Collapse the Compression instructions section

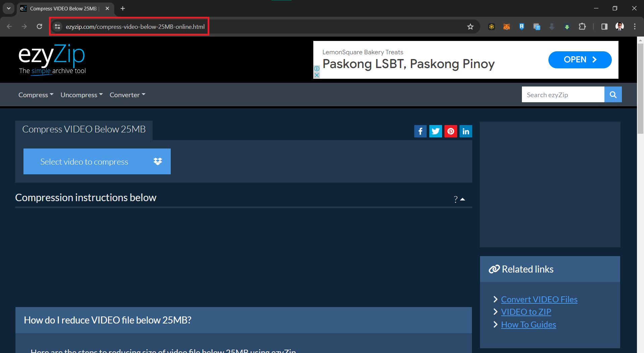463,199
